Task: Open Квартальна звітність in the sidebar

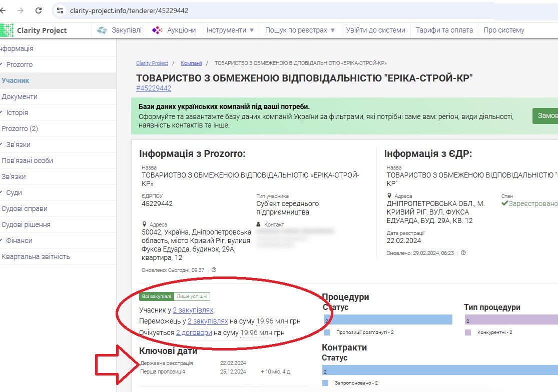Action: tap(58, 256)
